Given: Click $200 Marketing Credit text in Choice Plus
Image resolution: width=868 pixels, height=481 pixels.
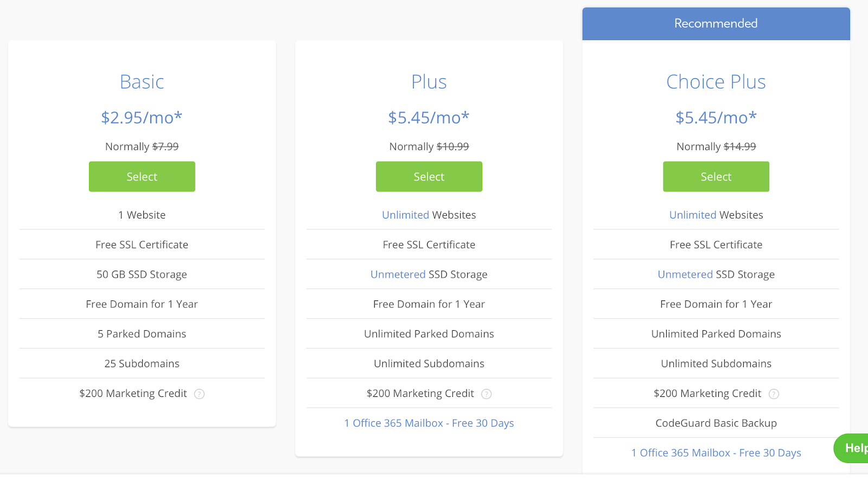Looking at the screenshot, I should [x=707, y=393].
